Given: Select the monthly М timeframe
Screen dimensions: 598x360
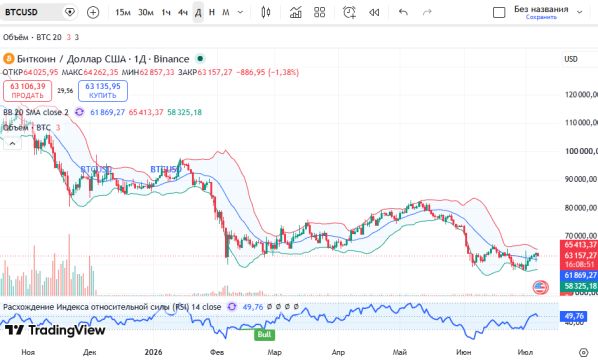Looking at the screenshot, I should point(226,13).
